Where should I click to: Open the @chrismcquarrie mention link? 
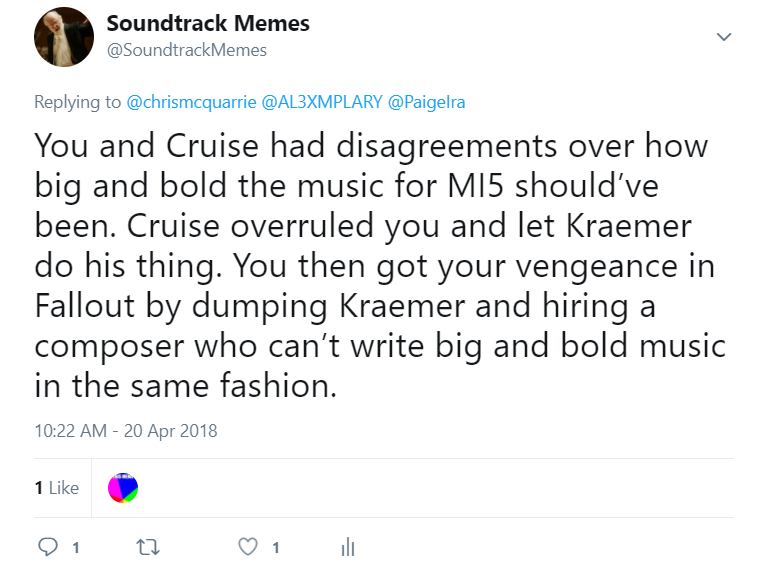click(x=191, y=102)
